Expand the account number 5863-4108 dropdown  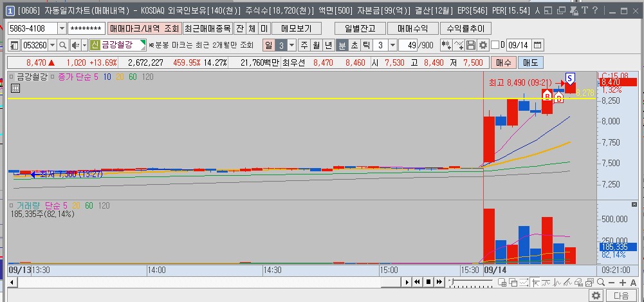62,29
